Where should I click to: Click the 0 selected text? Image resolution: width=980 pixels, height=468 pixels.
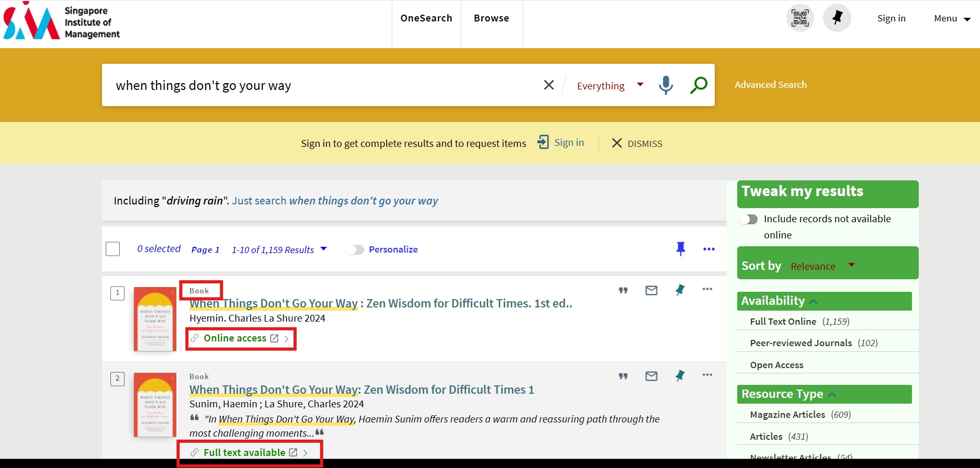[x=159, y=249]
